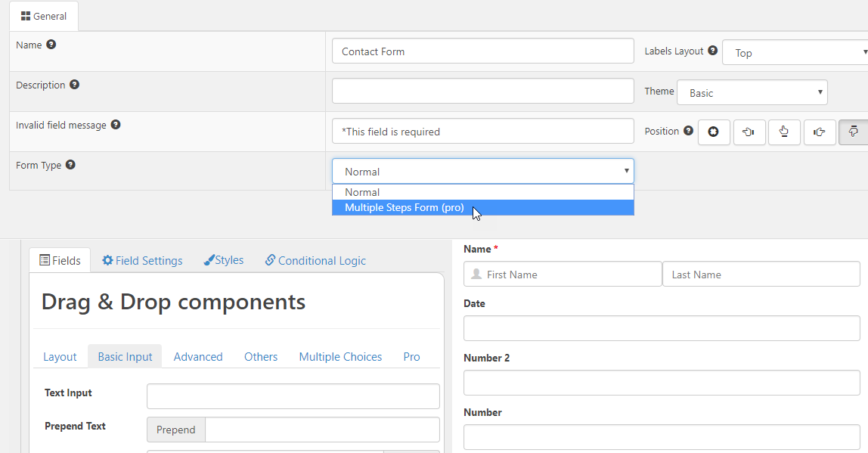The width and height of the screenshot is (868, 453).
Task: Select the circled-cross position button
Action: pos(714,132)
